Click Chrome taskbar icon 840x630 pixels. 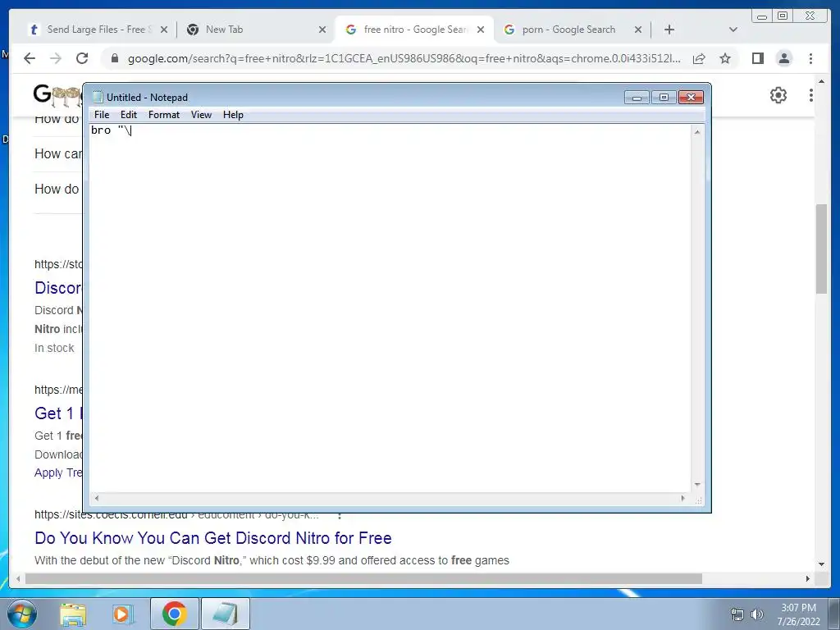[175, 614]
